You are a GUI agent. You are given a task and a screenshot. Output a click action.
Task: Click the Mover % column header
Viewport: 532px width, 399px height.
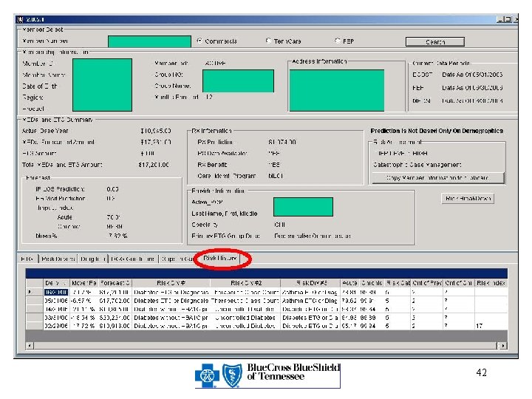pyautogui.click(x=83, y=283)
